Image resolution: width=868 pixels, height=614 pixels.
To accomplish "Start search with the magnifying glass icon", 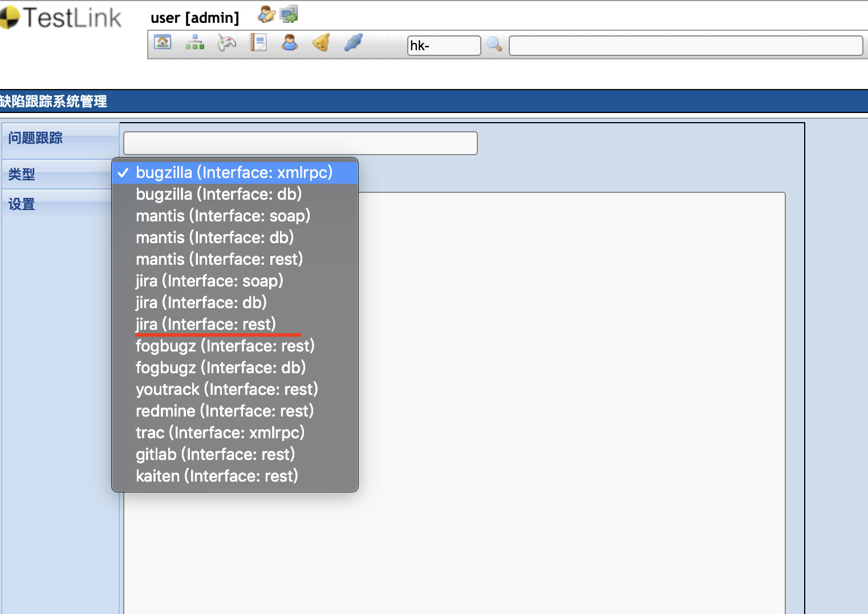I will click(x=494, y=45).
